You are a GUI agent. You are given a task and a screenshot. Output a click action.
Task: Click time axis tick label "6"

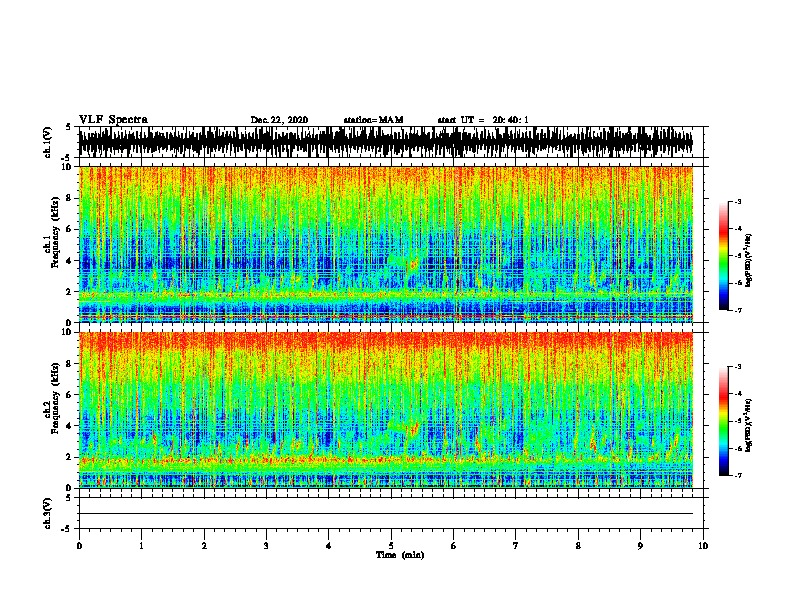coord(454,546)
